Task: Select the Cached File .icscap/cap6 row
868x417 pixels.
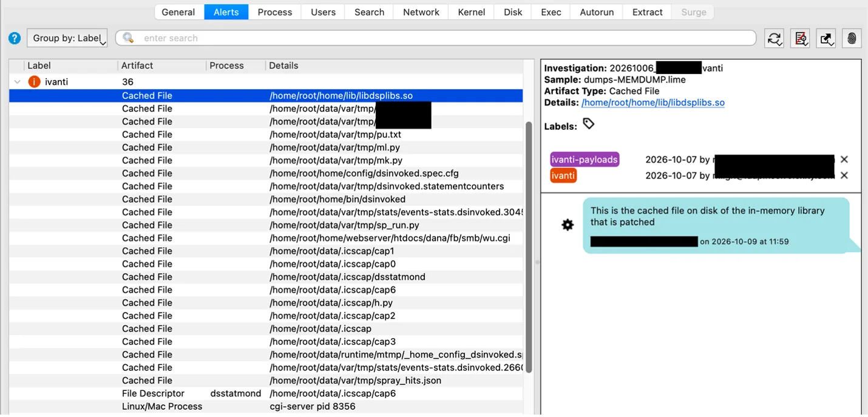Action: pyautogui.click(x=266, y=290)
